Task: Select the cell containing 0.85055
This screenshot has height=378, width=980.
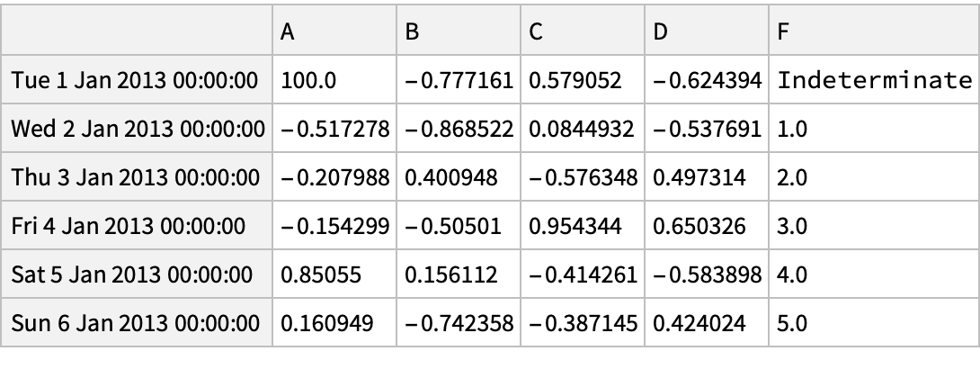Action: point(334,274)
